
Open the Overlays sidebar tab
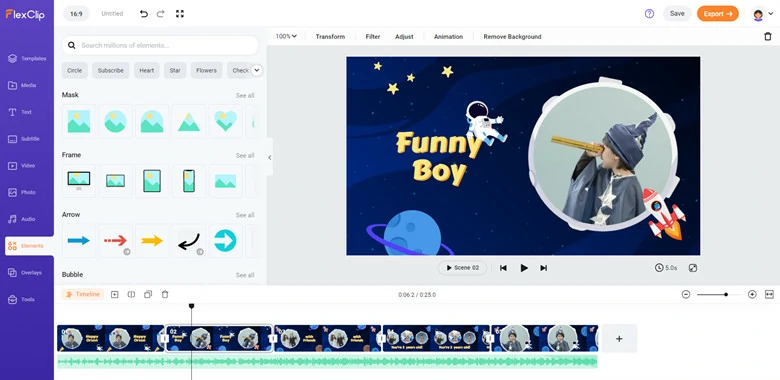[27, 273]
